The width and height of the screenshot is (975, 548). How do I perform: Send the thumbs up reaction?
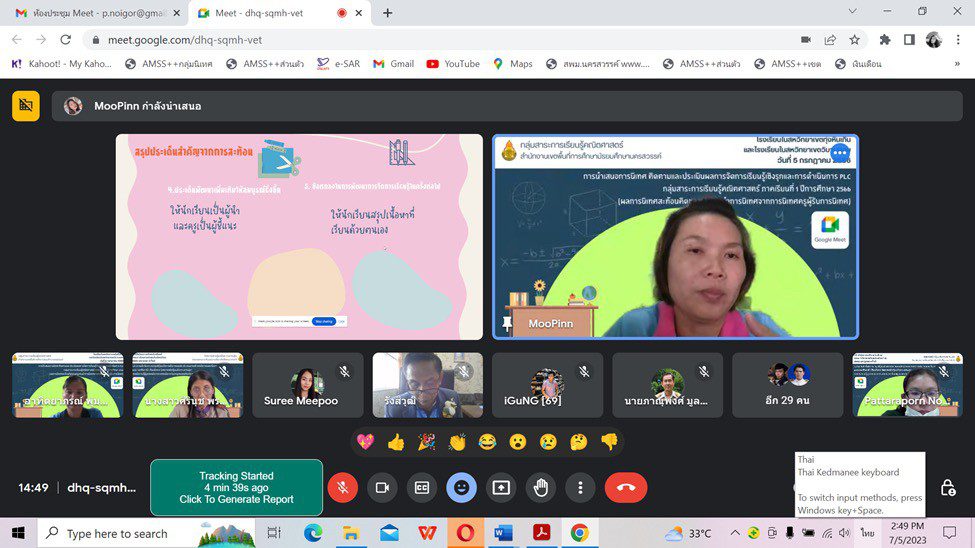(396, 442)
